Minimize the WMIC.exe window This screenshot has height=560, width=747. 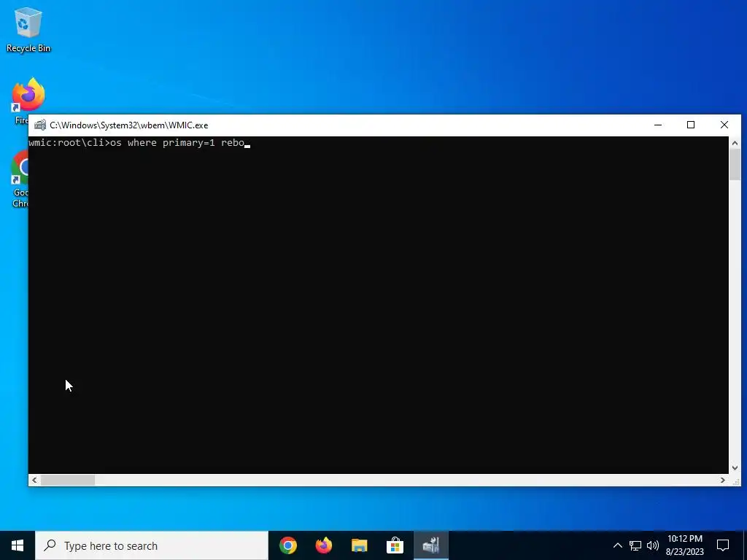[658, 125]
